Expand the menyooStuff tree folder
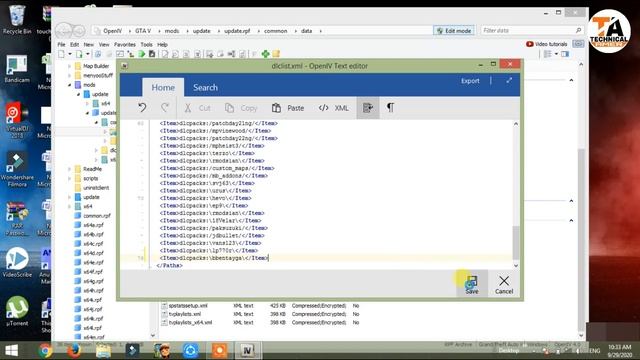Image resolution: width=640 pixels, height=360 pixels. (x=70, y=75)
